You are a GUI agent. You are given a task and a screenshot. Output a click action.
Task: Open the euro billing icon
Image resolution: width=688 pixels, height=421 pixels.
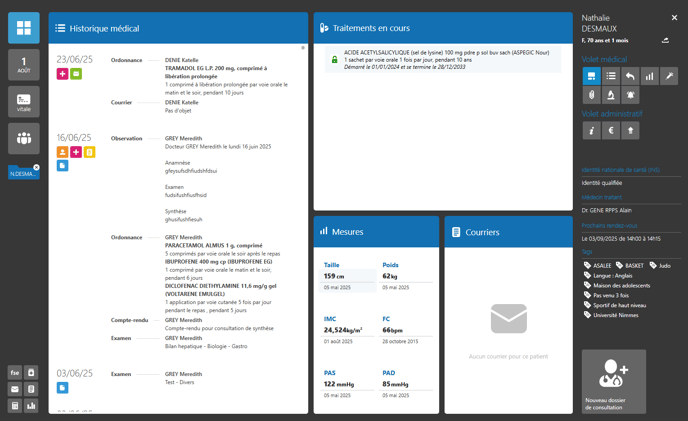611,131
